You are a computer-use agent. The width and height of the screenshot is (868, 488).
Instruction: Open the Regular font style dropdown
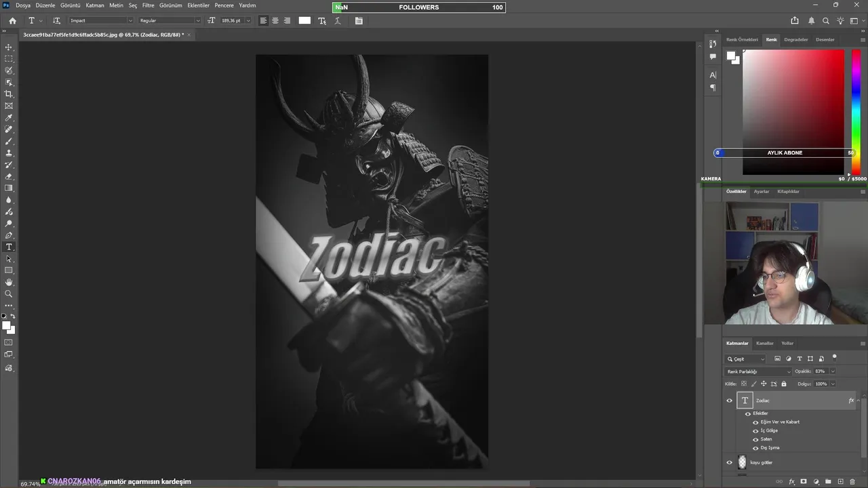[198, 20]
